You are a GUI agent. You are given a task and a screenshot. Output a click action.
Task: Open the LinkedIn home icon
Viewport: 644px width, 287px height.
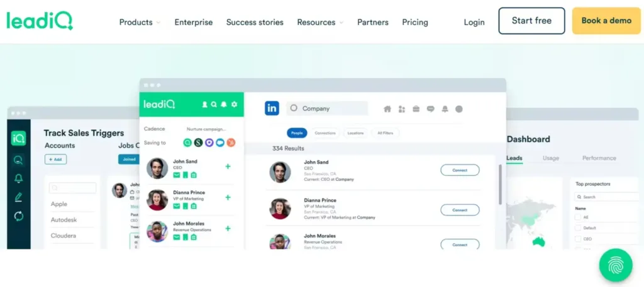coord(387,109)
